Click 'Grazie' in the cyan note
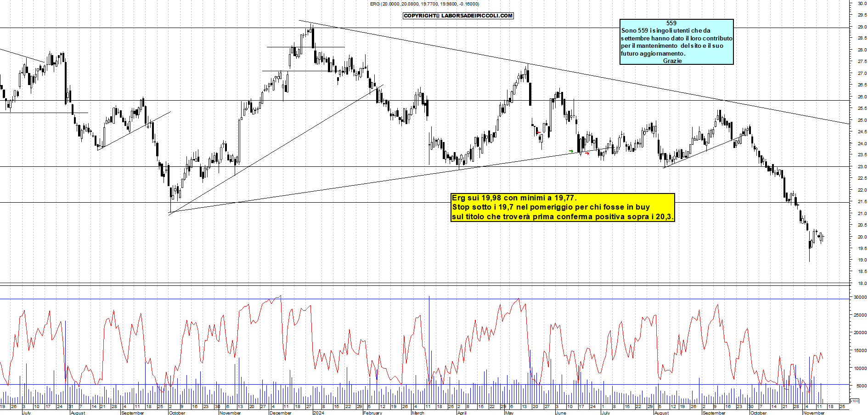This screenshot has height=415, width=868. (x=672, y=61)
